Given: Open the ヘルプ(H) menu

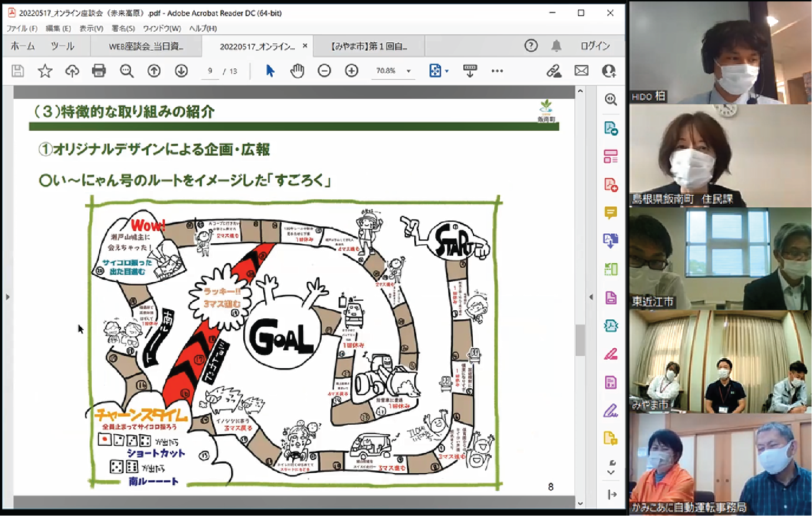Looking at the screenshot, I should click(x=203, y=29).
